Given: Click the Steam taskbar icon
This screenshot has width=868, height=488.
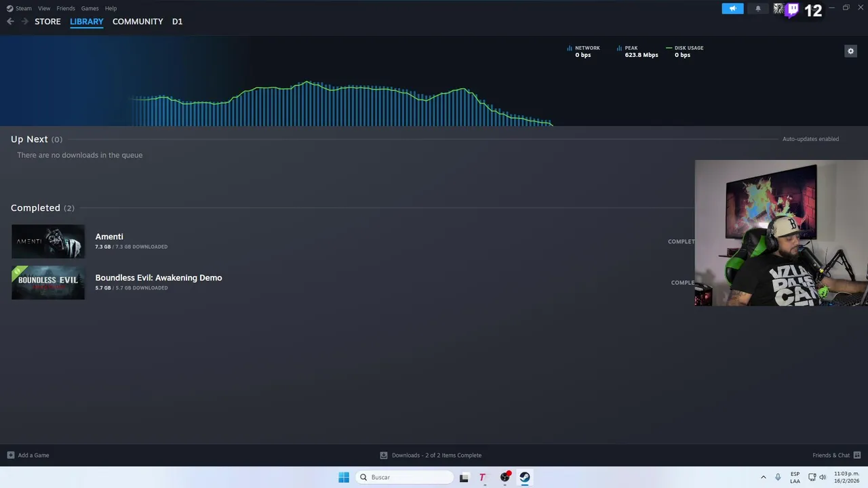Looking at the screenshot, I should coord(525,477).
